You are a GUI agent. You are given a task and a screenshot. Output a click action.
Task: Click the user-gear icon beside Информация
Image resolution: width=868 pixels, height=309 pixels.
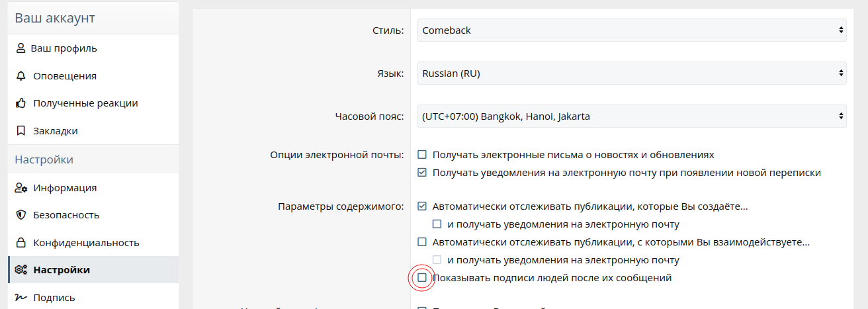click(x=21, y=187)
